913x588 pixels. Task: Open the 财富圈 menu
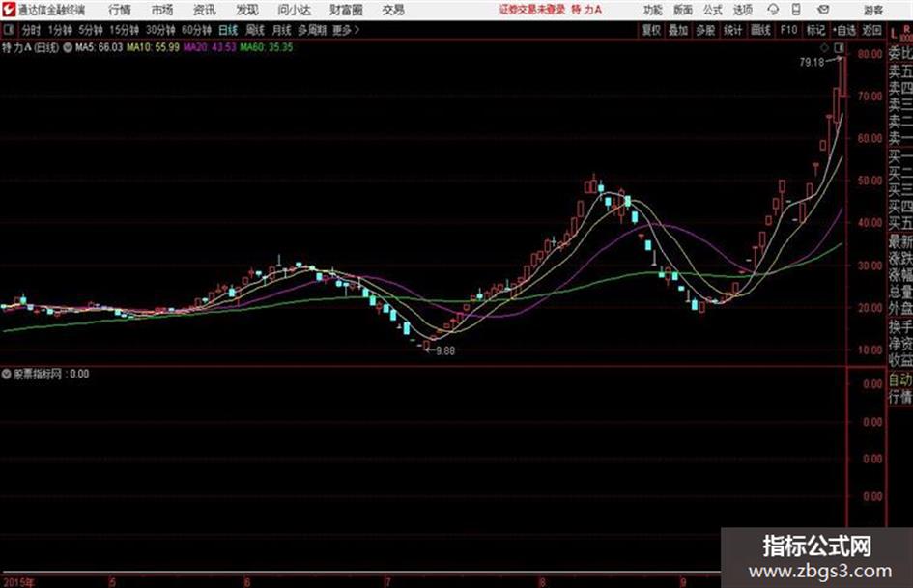click(x=346, y=10)
